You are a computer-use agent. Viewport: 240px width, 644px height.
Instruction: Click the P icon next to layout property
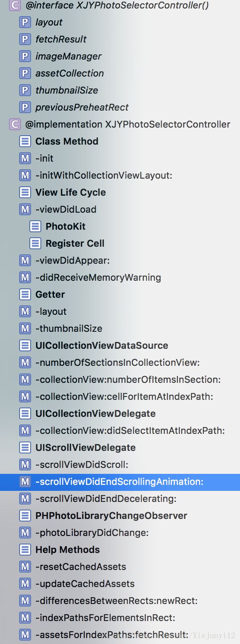26,22
